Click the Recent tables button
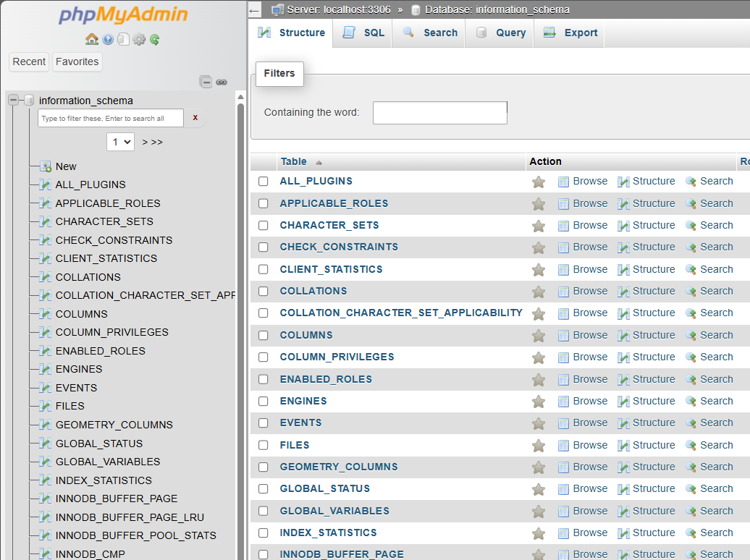The width and height of the screenshot is (750, 560). [29, 61]
